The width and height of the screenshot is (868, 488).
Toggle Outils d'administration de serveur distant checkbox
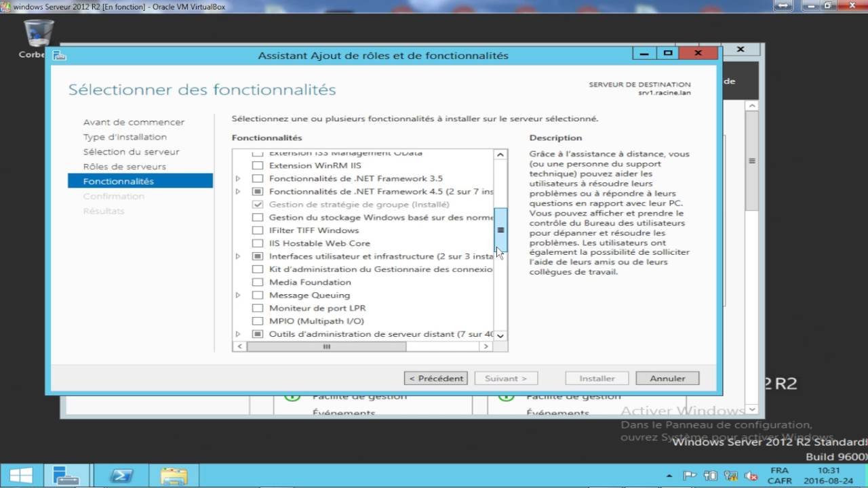pos(257,334)
